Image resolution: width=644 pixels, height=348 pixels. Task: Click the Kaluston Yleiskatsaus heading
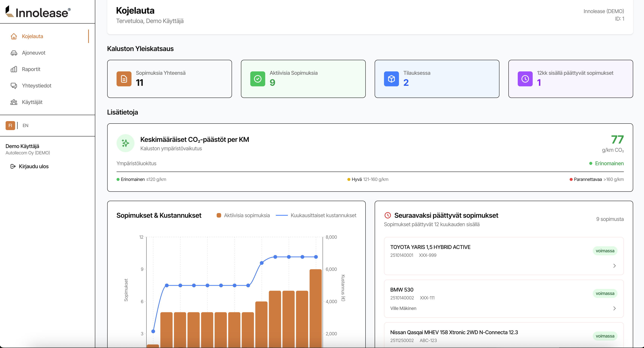[x=140, y=49]
